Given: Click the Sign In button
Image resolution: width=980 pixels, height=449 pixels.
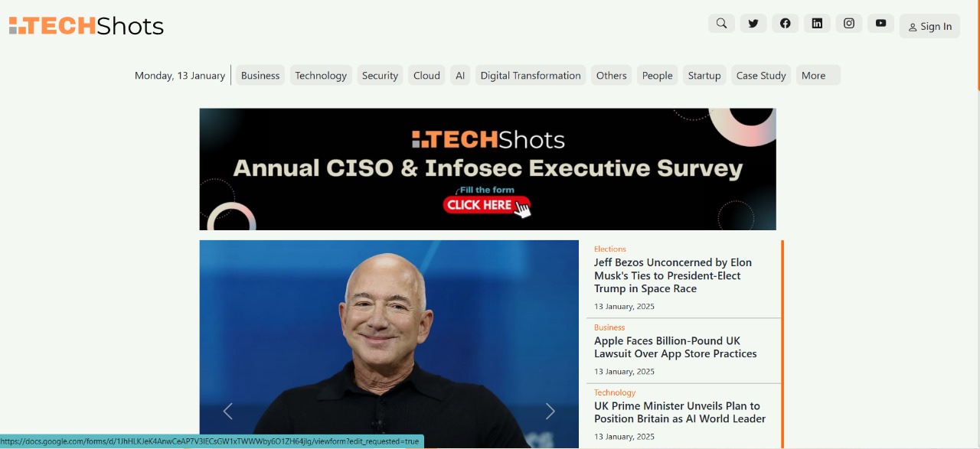Looking at the screenshot, I should 930,26.
